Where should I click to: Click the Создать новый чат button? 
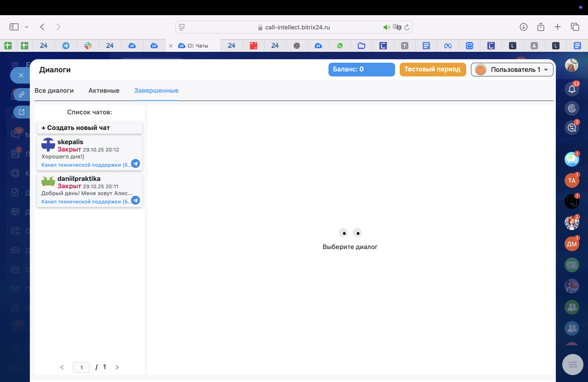(89, 128)
